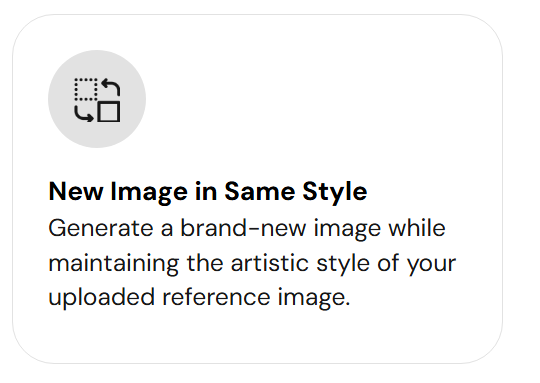Image resolution: width=540 pixels, height=383 pixels.
Task: Open the New Image in Same Style card
Action: click(x=257, y=189)
